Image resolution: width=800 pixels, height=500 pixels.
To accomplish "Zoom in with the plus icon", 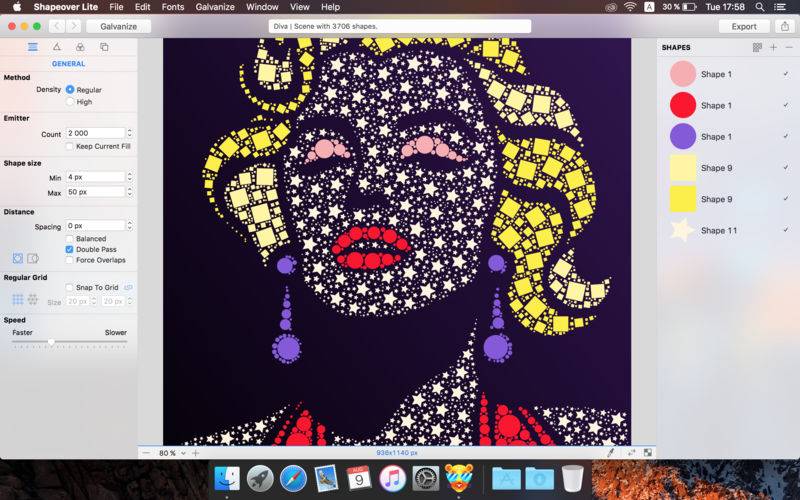I will tap(195, 453).
